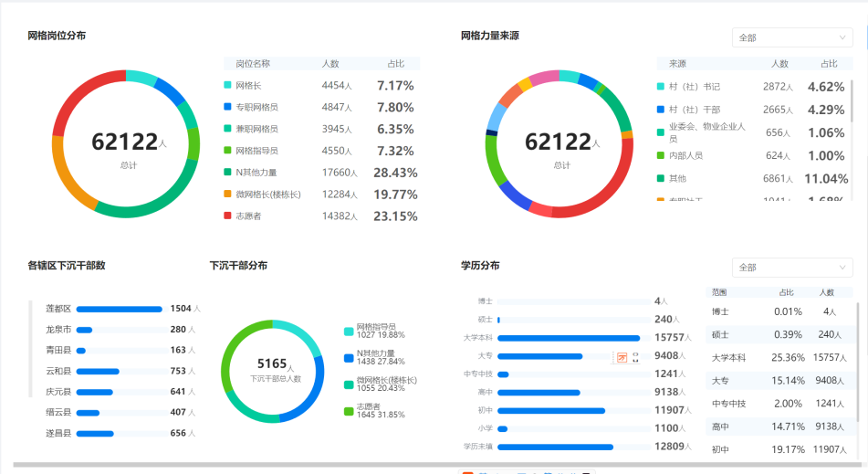Click the cyan 网格长 legend marker
The width and height of the screenshot is (868, 474).
click(x=227, y=85)
